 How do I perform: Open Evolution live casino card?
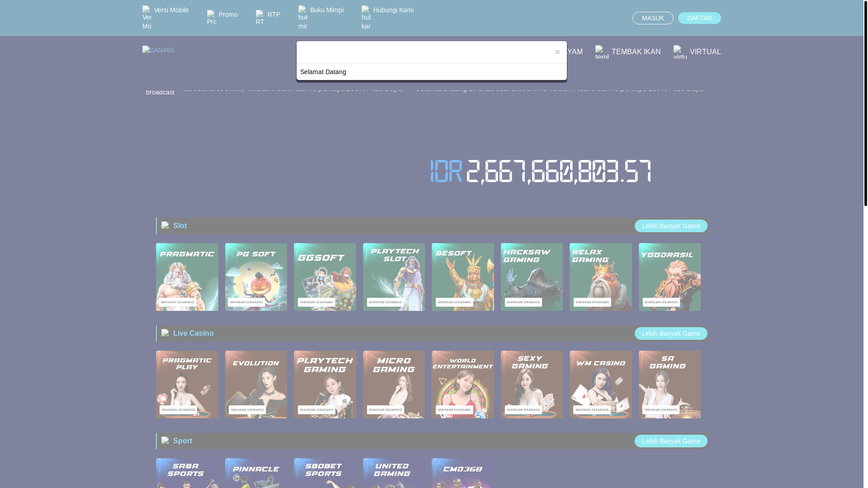[256, 385]
